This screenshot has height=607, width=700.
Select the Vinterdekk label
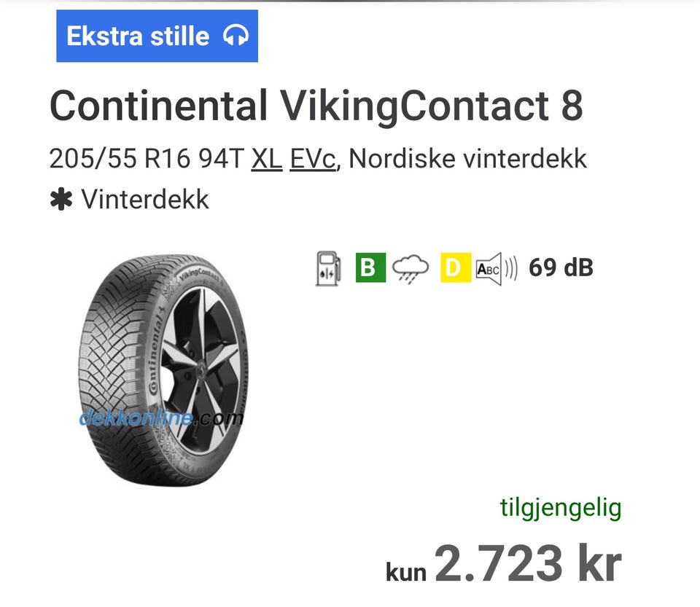pos(145,199)
